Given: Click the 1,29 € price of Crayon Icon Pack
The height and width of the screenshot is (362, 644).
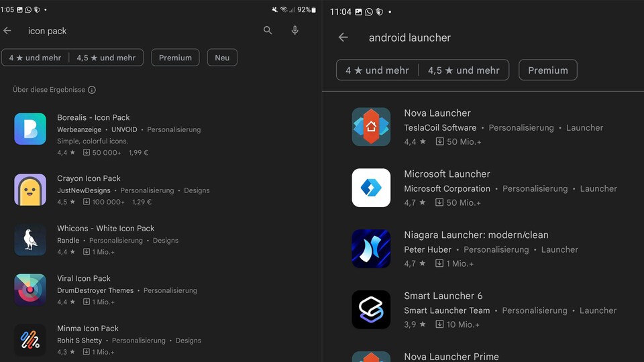Looking at the screenshot, I should [x=142, y=202].
